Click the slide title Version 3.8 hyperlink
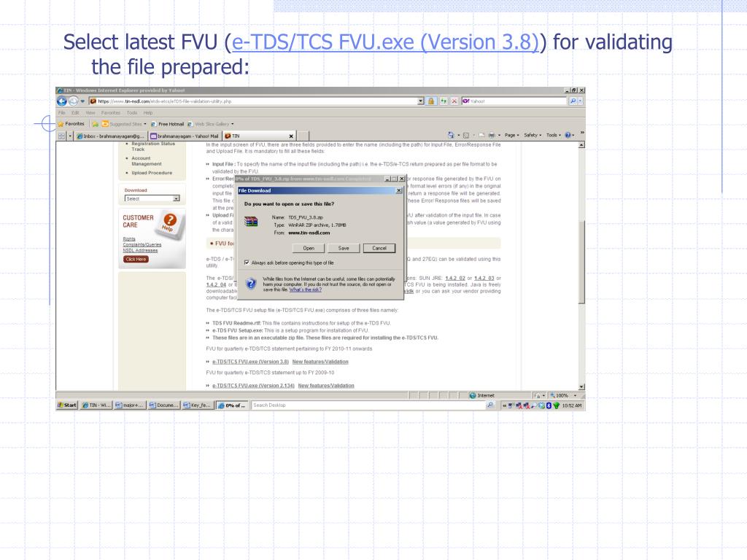Screen dimensions: 747x560 pos(384,42)
